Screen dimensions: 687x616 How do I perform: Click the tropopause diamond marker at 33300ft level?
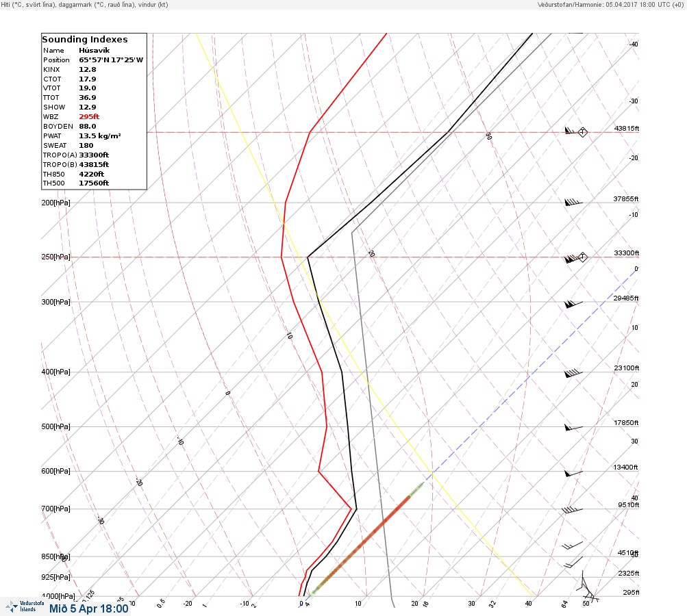582,257
